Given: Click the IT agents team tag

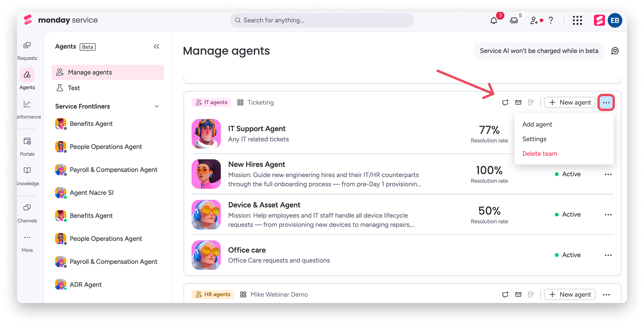Looking at the screenshot, I should [211, 102].
